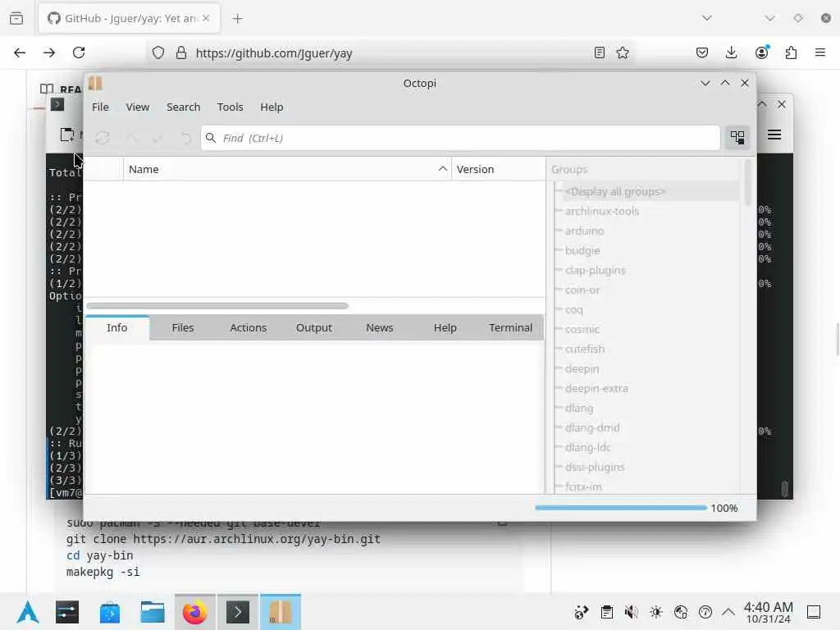Select the budgie group
The width and height of the screenshot is (840, 630).
[582, 251]
